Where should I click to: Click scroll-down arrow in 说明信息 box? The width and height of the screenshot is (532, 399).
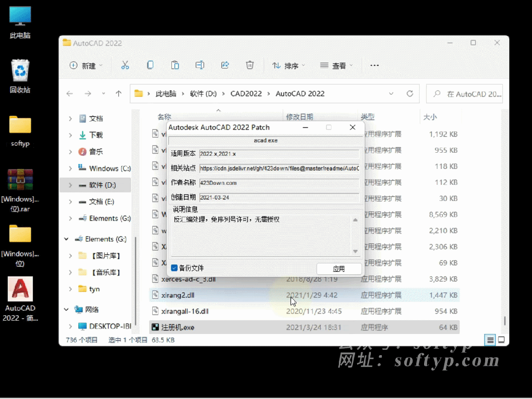355,251
